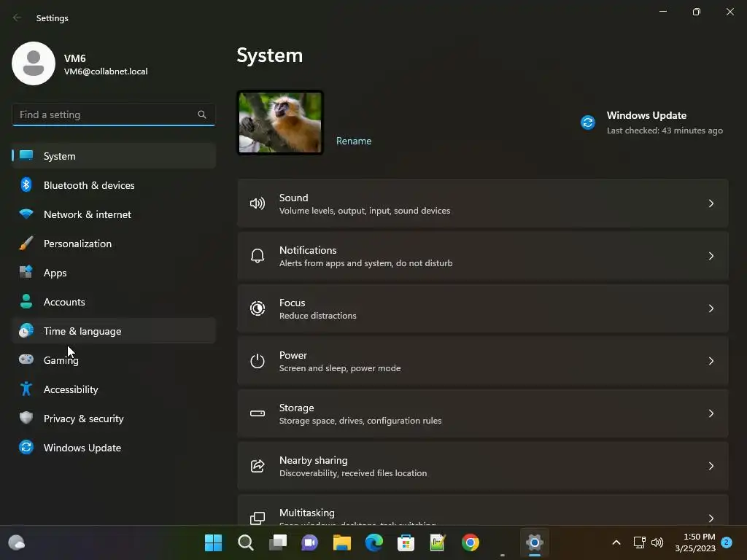Click the Windows Update icon in sidebar
The height and width of the screenshot is (560, 747).
pyautogui.click(x=26, y=447)
